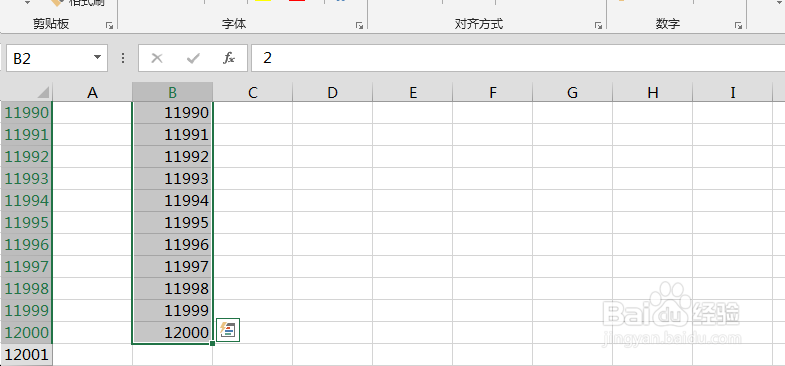Image resolution: width=785 pixels, height=366 pixels.
Task: Click the cancel X icon in formula bar
Action: tap(157, 58)
